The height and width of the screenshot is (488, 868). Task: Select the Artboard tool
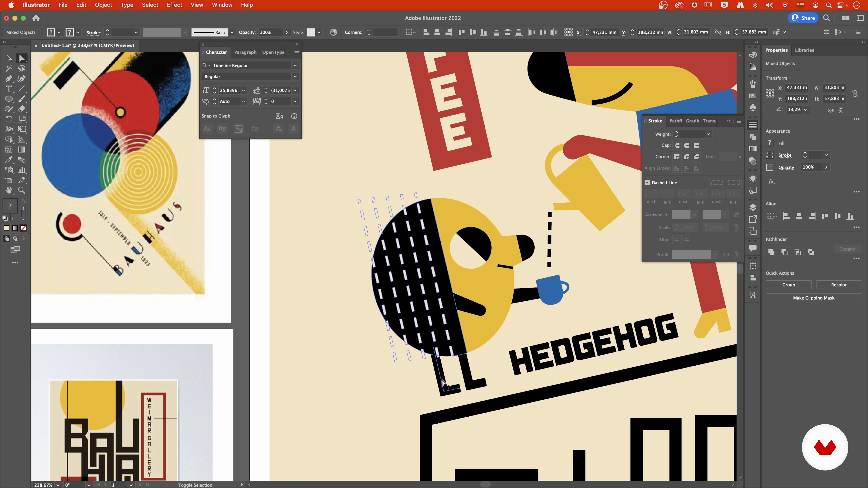click(9, 180)
